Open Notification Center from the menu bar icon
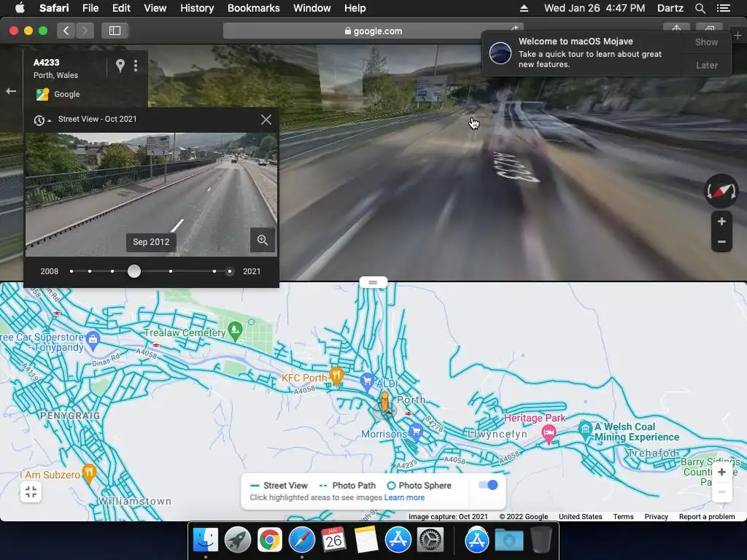The image size is (747, 560). pos(723,8)
